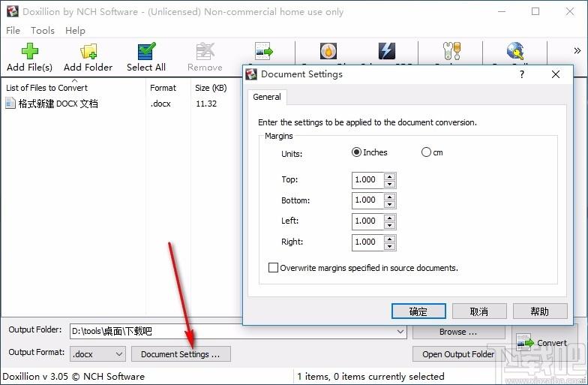Click the Convert toolbar icon with green arrow
The height and width of the screenshot is (385, 588).
(264, 51)
